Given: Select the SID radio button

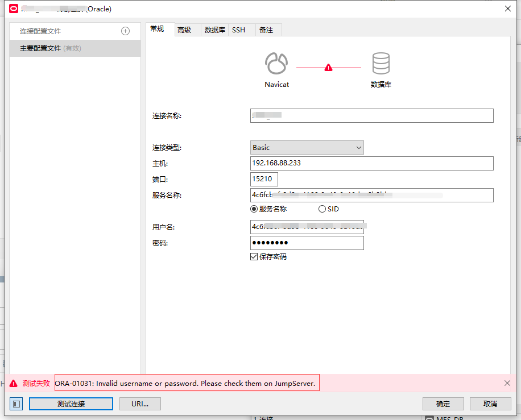Looking at the screenshot, I should pos(322,209).
